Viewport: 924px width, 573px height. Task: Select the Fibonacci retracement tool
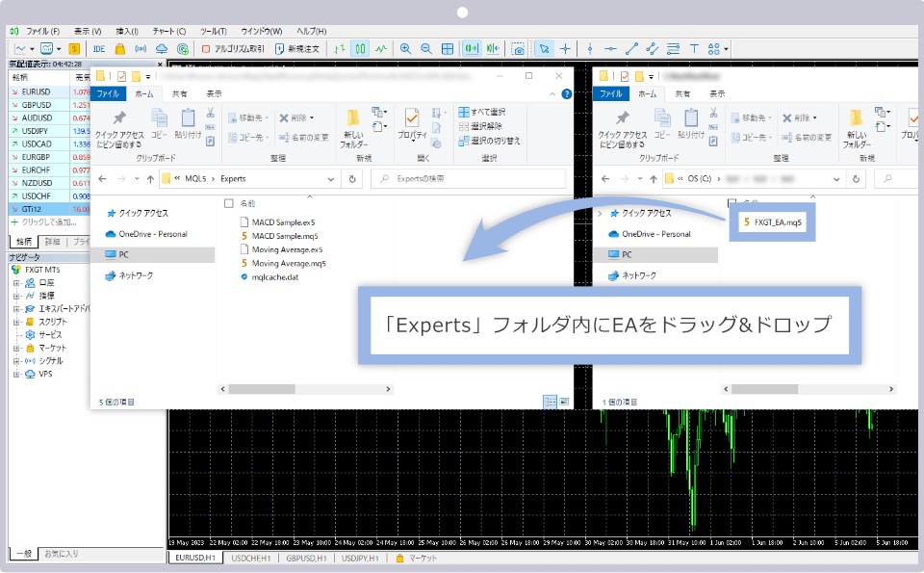(x=673, y=49)
